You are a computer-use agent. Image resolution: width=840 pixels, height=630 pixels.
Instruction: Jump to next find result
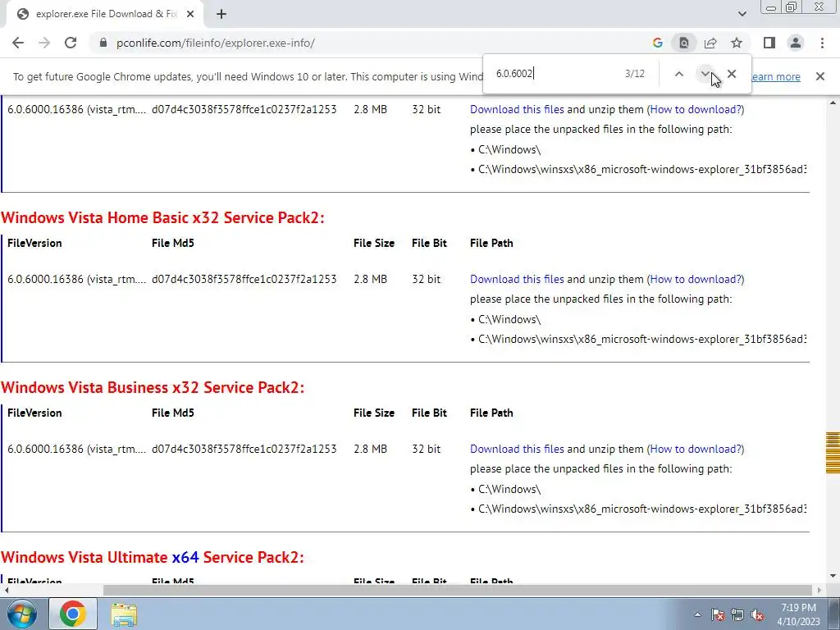705,74
